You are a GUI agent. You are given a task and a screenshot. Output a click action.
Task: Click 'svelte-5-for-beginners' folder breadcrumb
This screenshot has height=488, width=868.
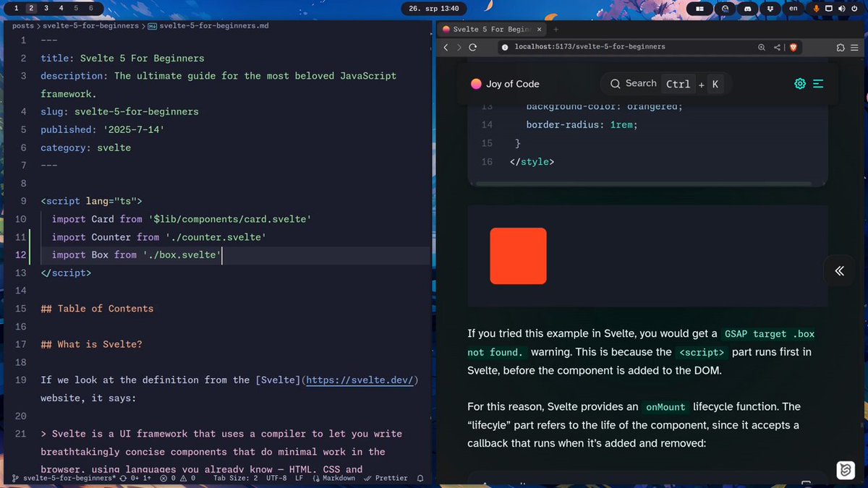[90, 26]
